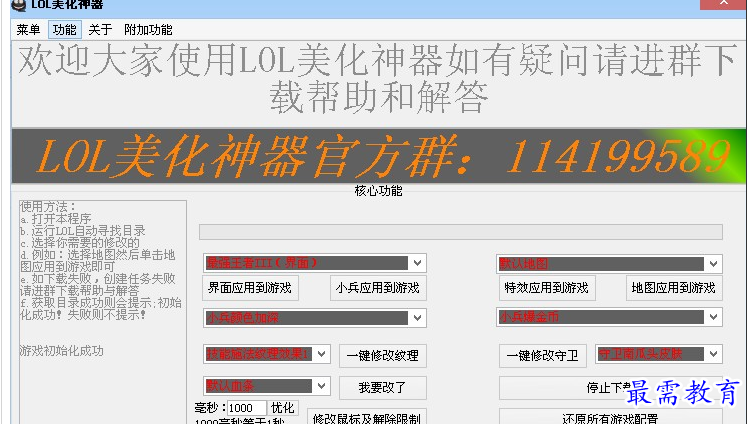Click the 地图应用到游戏 button
Viewport: 748px width, 424px height.
point(674,288)
